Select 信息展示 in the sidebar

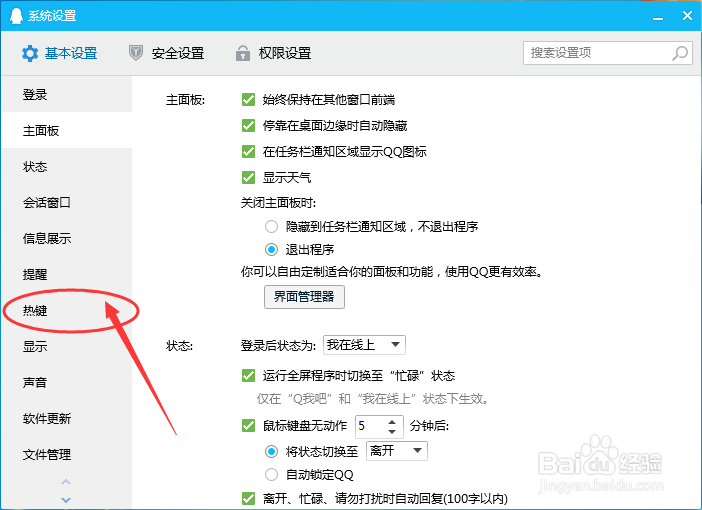[67, 238]
